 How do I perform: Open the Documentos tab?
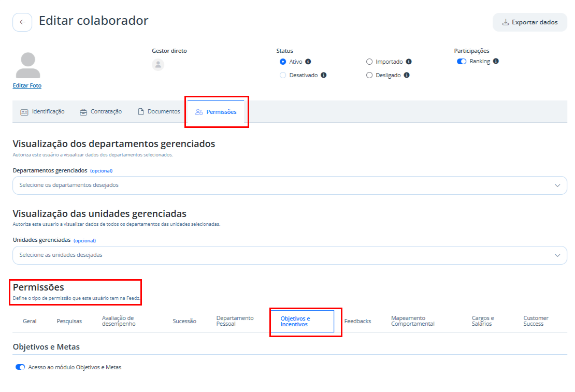point(159,111)
